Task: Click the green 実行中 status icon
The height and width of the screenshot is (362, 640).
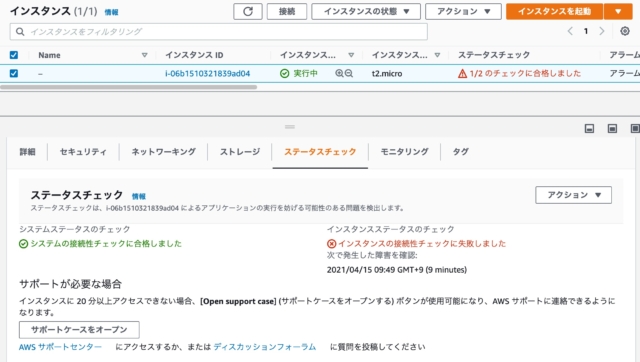Action: (x=284, y=73)
